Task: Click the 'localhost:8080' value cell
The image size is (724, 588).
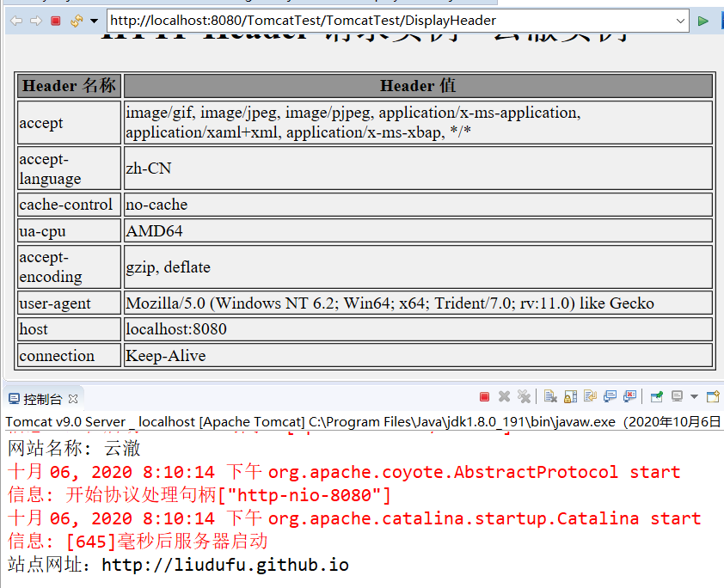Action: [x=419, y=329]
